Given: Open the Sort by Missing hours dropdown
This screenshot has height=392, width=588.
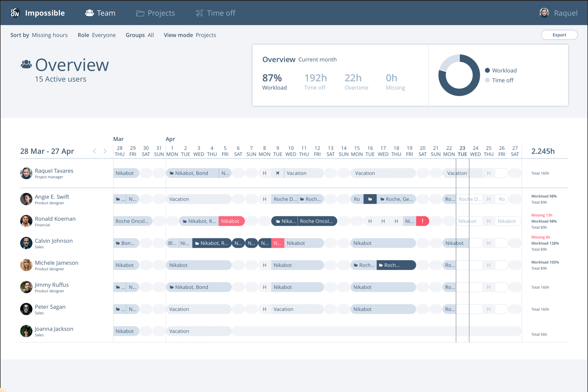Looking at the screenshot, I should 50,35.
